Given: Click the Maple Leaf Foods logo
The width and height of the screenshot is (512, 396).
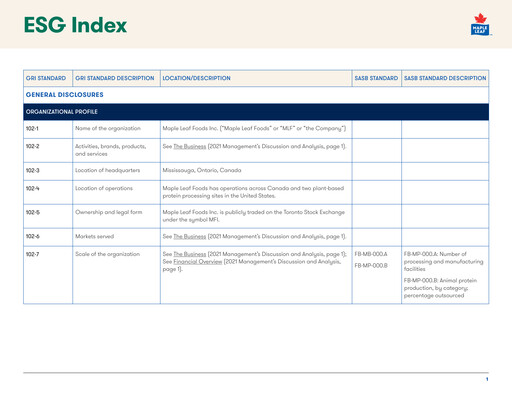Looking at the screenshot, I should click(x=480, y=24).
